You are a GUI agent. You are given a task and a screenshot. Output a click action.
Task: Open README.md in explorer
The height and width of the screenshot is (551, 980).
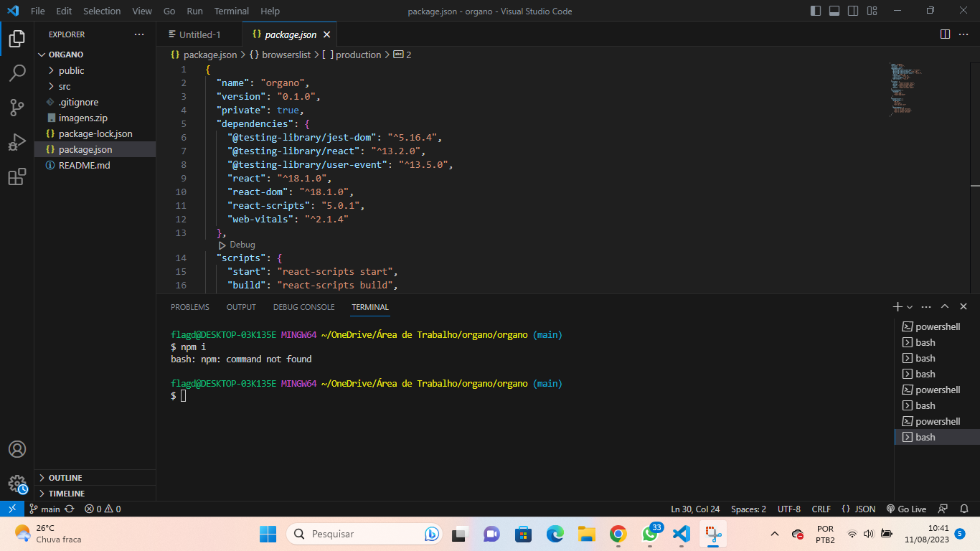point(95,165)
